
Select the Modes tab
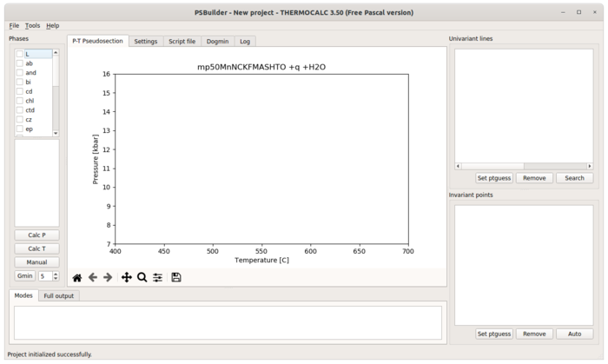coord(23,295)
